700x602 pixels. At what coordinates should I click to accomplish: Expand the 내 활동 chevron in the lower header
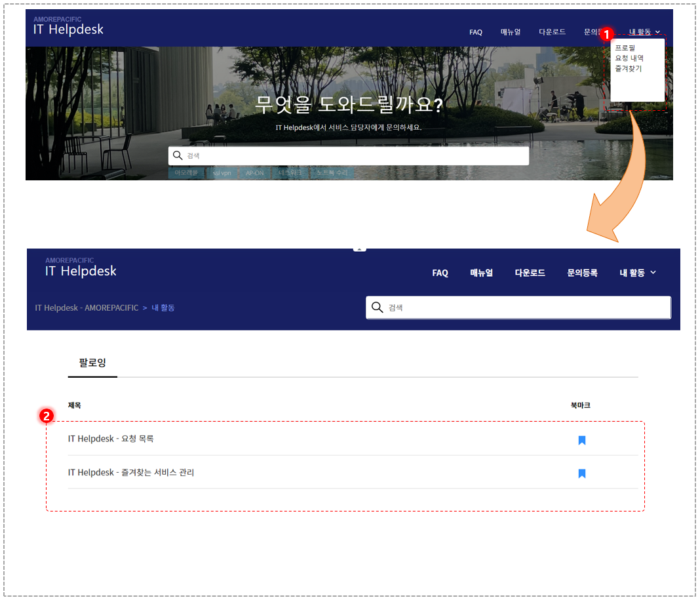653,272
